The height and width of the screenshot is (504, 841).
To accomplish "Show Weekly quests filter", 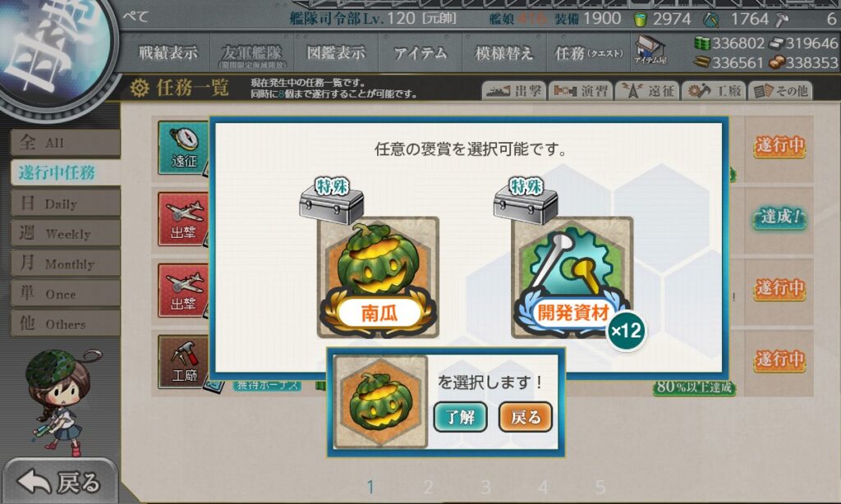I will [x=66, y=233].
